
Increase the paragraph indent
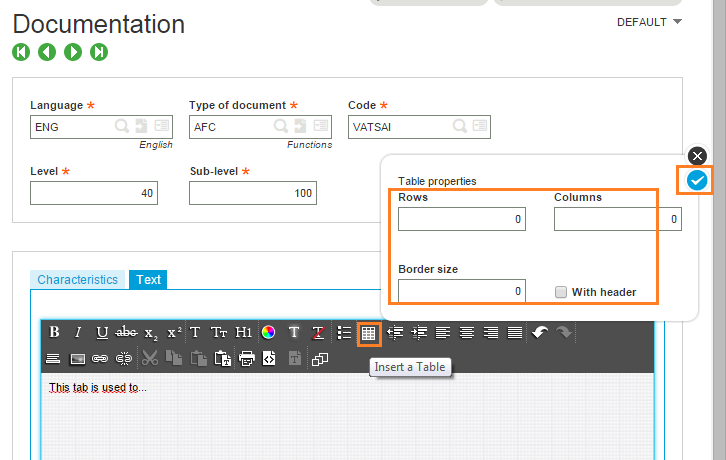pos(419,333)
